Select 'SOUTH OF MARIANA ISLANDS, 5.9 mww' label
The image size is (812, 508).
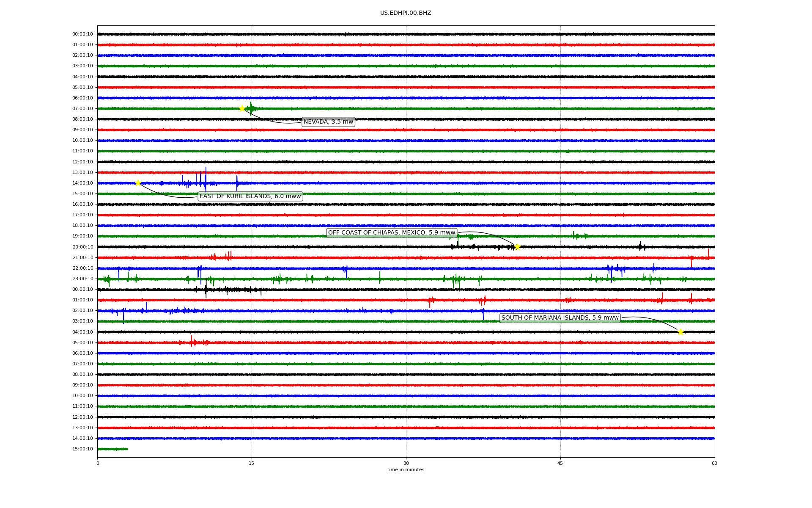pyautogui.click(x=560, y=318)
